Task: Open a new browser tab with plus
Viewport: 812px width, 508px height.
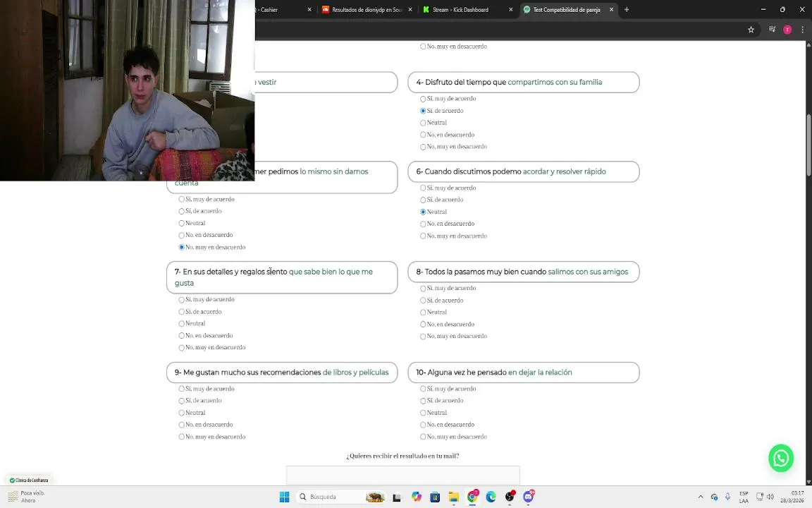Action: tap(627, 9)
